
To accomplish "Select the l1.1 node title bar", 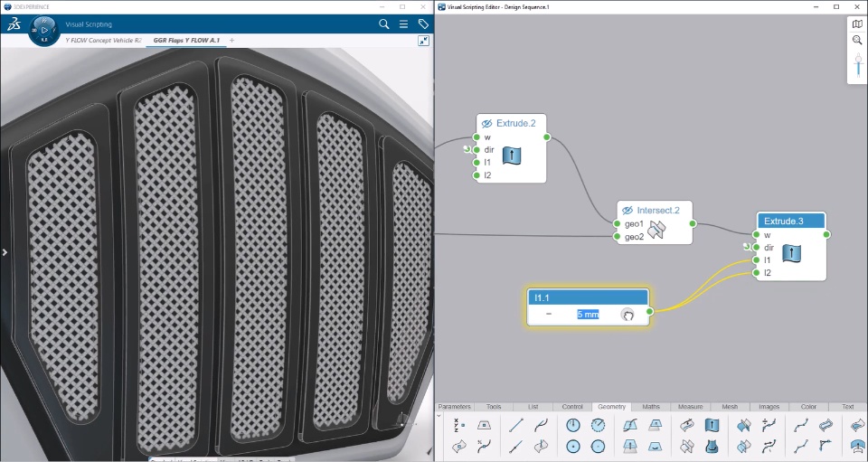I will click(588, 297).
